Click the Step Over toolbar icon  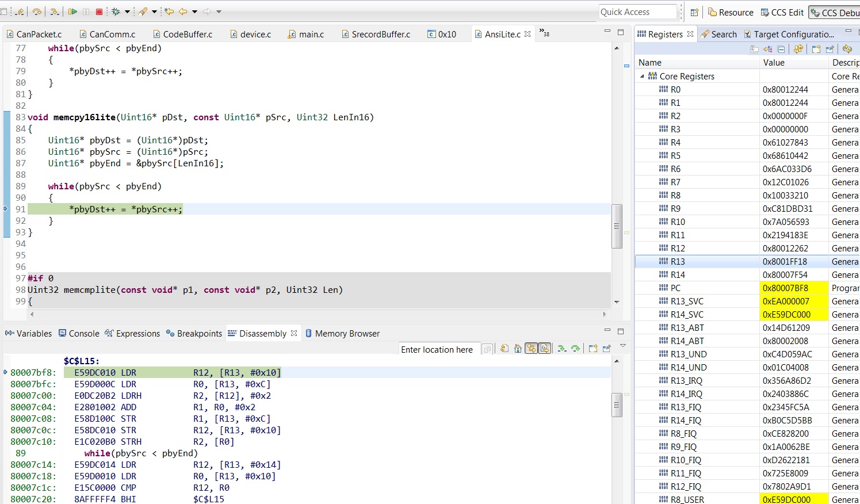pyautogui.click(x=37, y=12)
